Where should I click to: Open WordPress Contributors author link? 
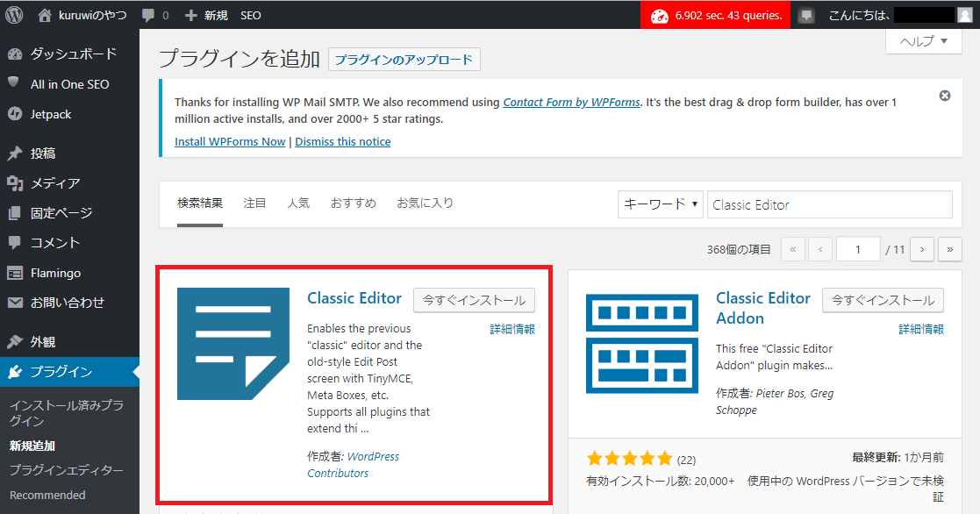pyautogui.click(x=353, y=465)
